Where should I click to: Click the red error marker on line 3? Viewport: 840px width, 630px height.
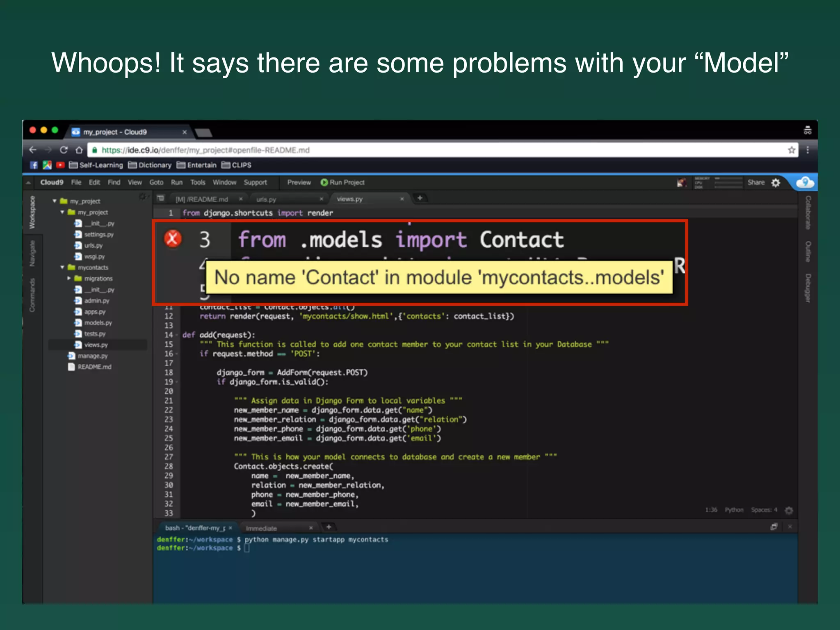[173, 239]
